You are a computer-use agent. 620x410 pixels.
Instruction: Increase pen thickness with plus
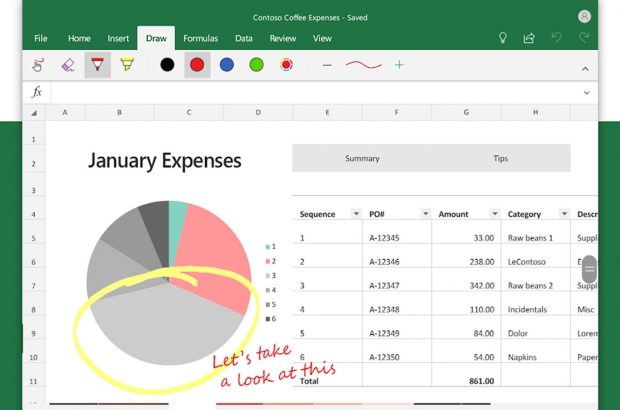[399, 64]
